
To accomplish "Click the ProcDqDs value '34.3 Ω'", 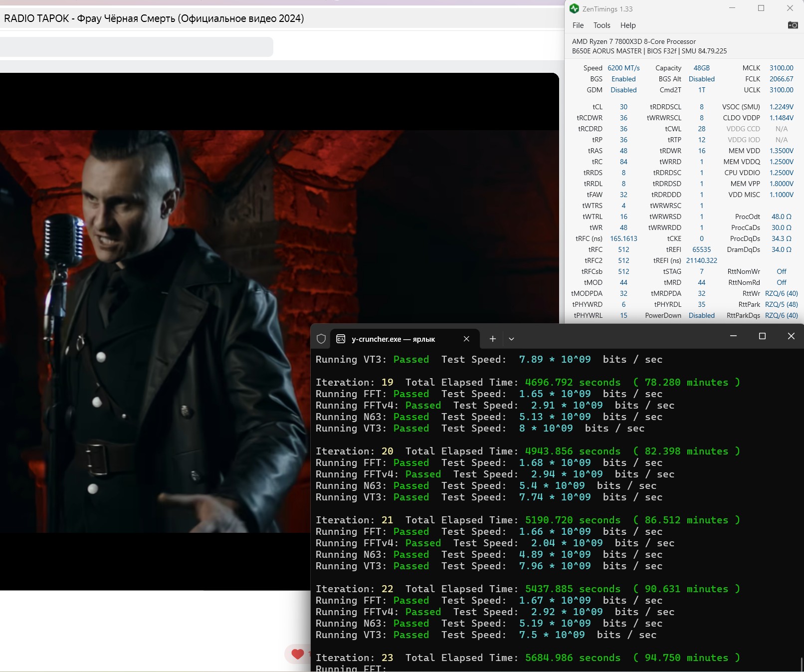I will (x=781, y=238).
